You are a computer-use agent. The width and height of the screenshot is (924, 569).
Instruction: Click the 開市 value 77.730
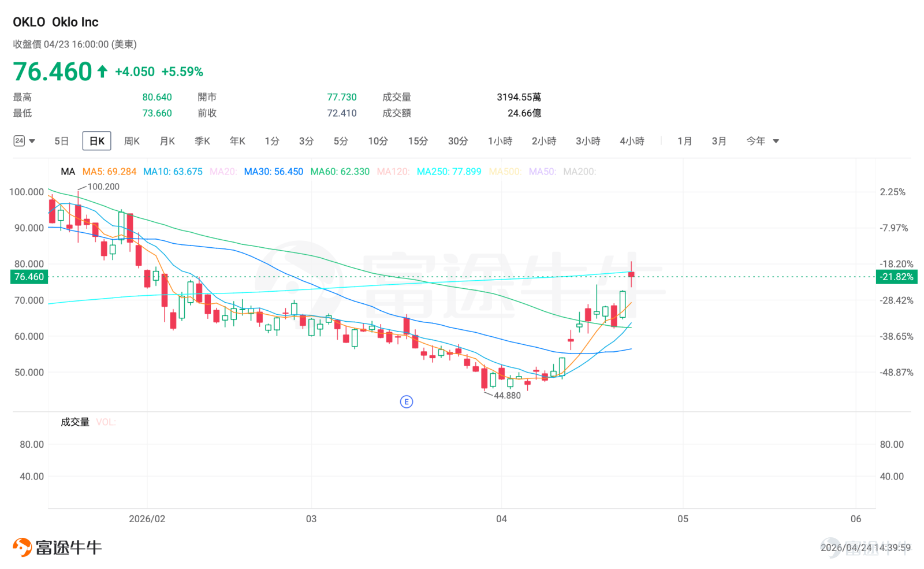coord(342,97)
